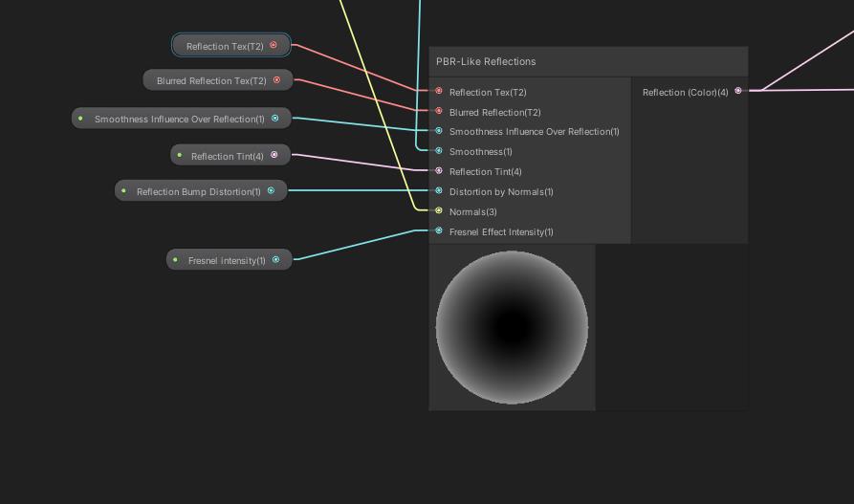Select the Blurred Reflection Tex(T2) property node
Viewport: 854px width, 504px height.
tap(218, 80)
